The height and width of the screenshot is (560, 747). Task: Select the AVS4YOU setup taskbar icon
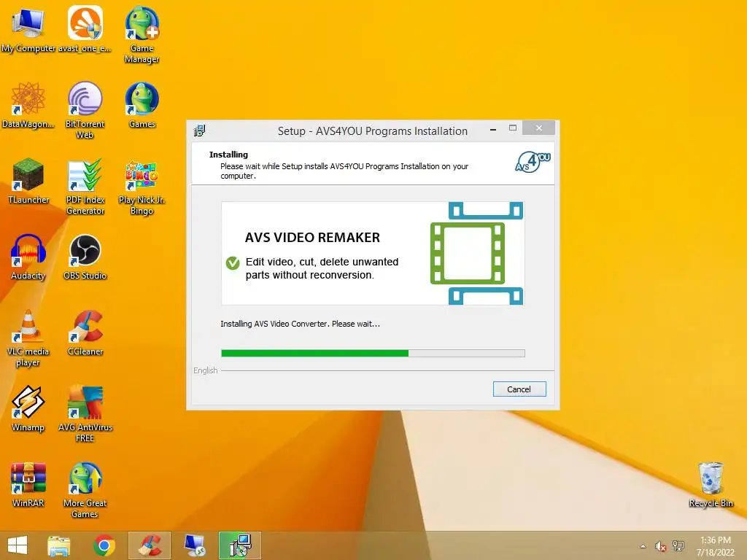pos(240,545)
